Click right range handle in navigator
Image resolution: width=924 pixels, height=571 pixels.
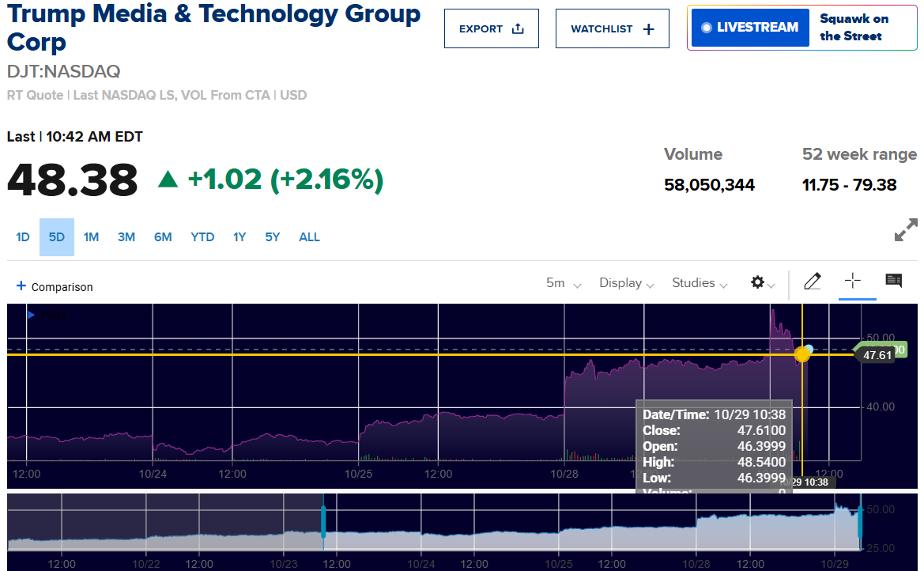(x=860, y=521)
